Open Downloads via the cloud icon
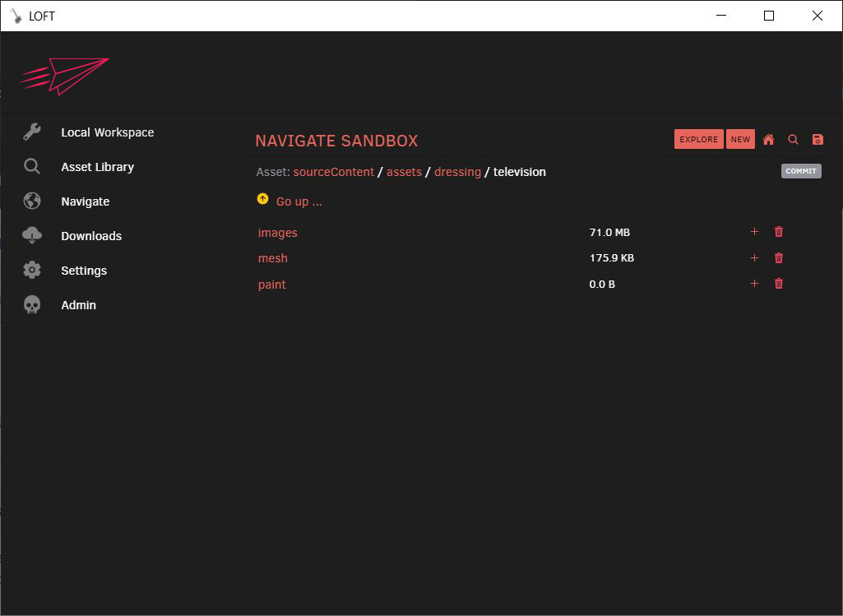Image resolution: width=843 pixels, height=616 pixels. point(32,235)
